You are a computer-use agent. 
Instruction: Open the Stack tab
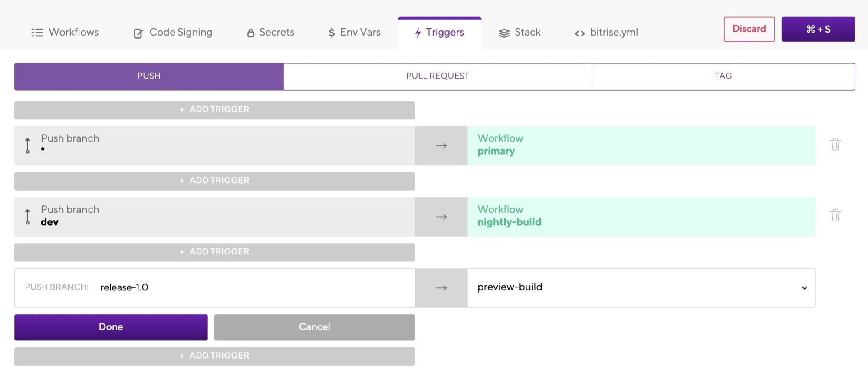pyautogui.click(x=519, y=33)
